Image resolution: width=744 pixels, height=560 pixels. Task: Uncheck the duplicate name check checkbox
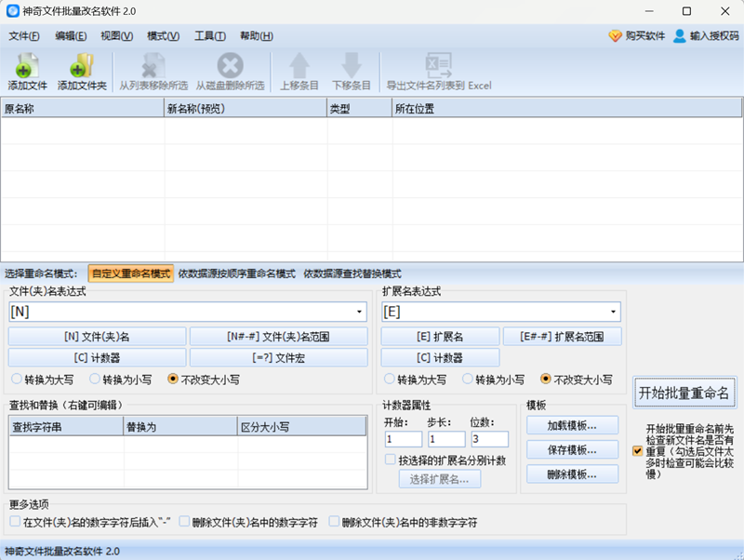[x=637, y=450]
